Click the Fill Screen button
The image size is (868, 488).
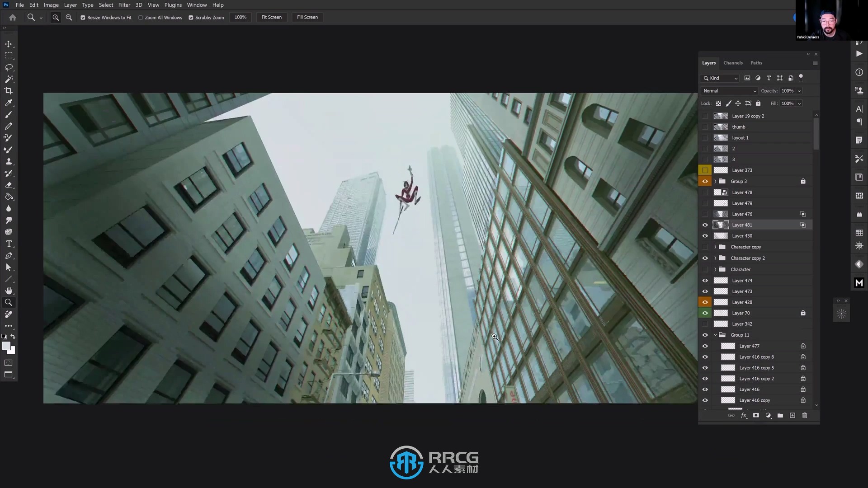pos(307,17)
